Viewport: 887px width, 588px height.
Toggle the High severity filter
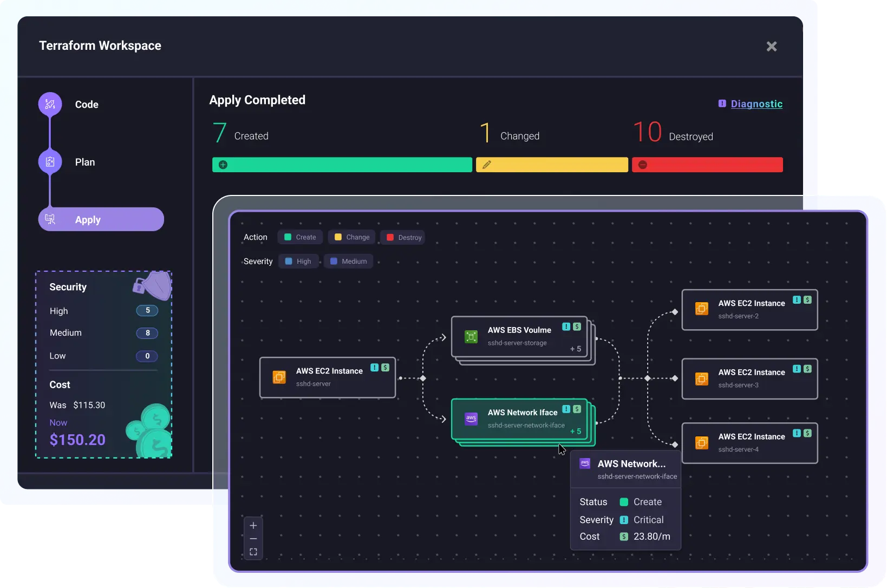(298, 261)
